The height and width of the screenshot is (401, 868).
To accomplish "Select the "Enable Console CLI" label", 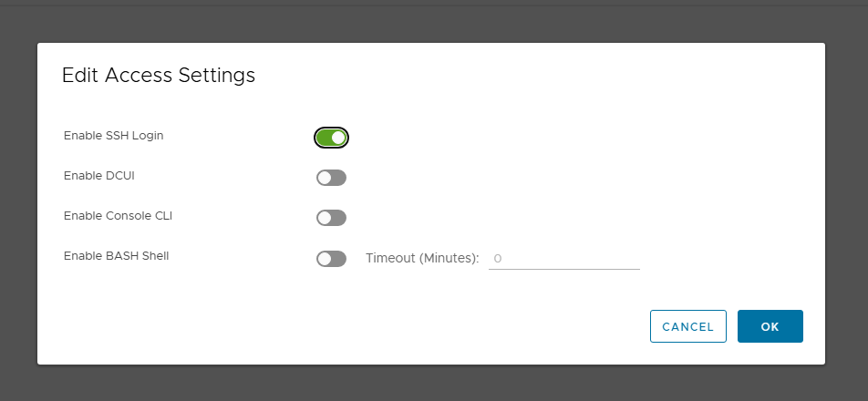I will (x=118, y=216).
